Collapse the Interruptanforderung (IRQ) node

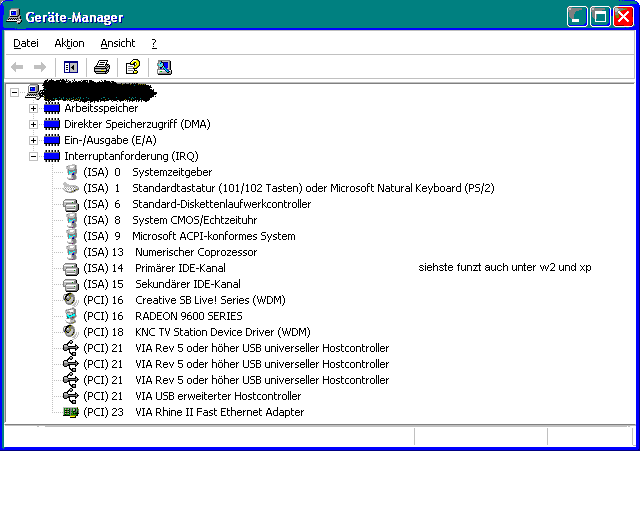click(x=33, y=156)
